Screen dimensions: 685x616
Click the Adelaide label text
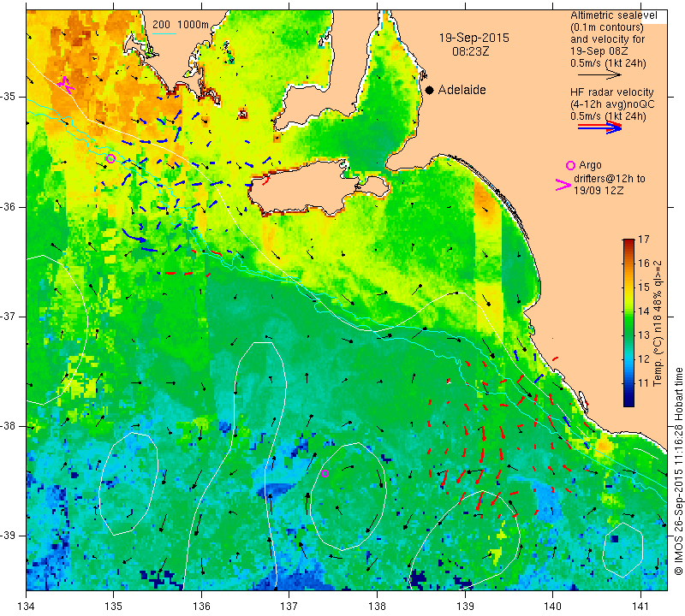[x=462, y=90]
